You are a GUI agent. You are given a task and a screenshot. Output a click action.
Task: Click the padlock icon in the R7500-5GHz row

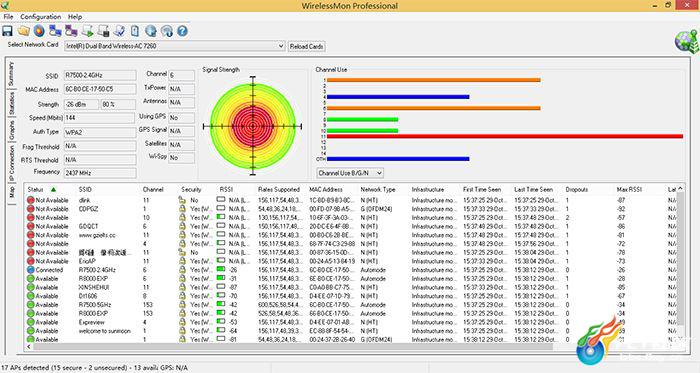pyautogui.click(x=182, y=305)
